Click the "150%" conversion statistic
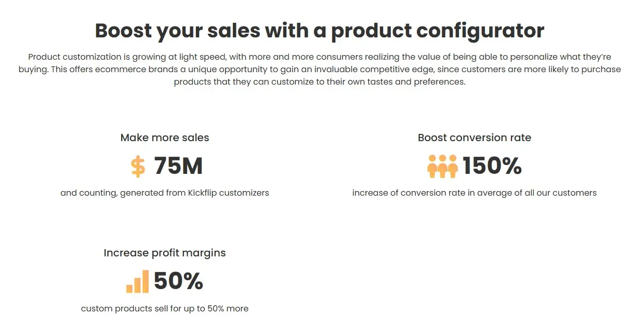644x328 pixels. pyautogui.click(x=492, y=166)
